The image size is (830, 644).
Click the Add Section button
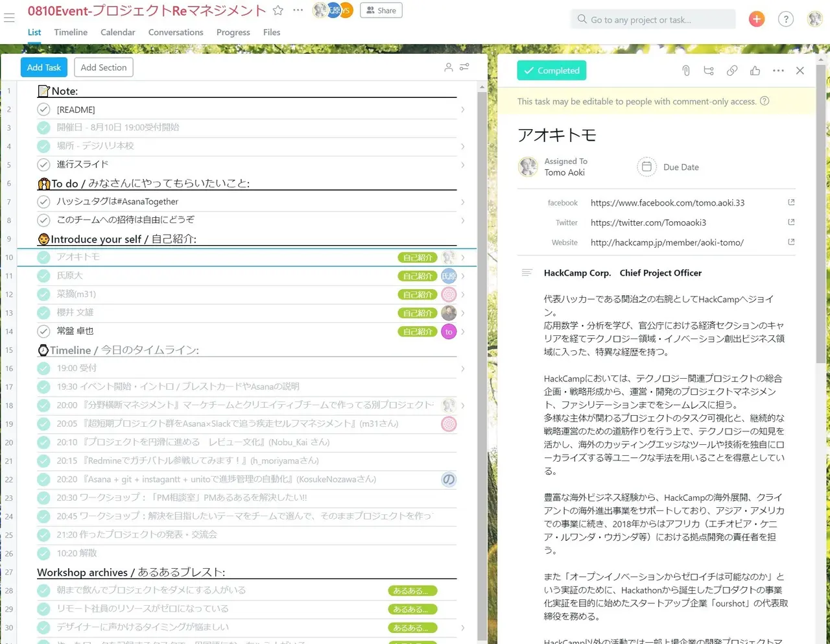[x=104, y=67]
